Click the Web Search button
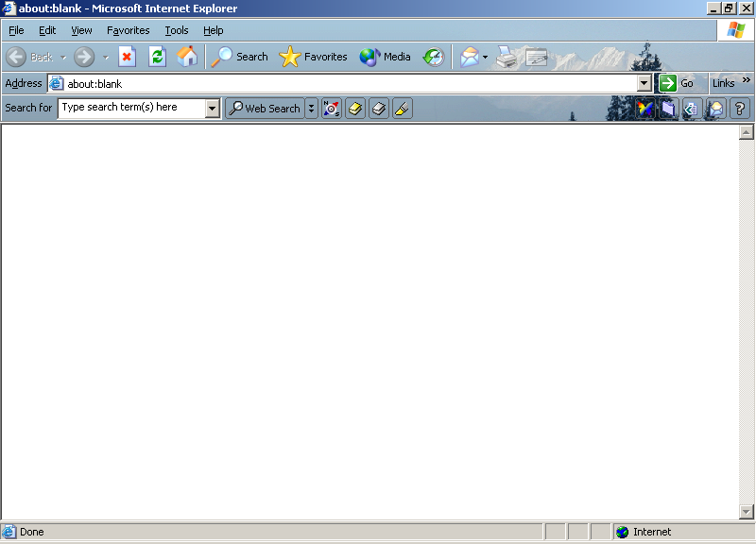Viewport: 756px width, 544px height. (x=266, y=109)
